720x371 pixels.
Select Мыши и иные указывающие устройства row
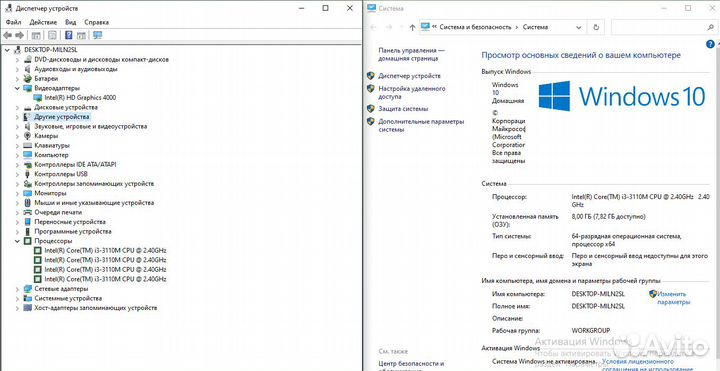(94, 203)
